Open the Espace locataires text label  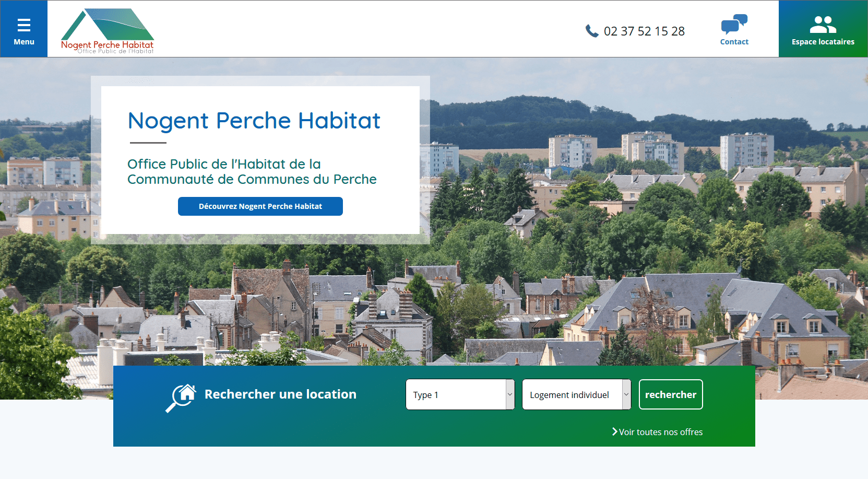point(823,42)
